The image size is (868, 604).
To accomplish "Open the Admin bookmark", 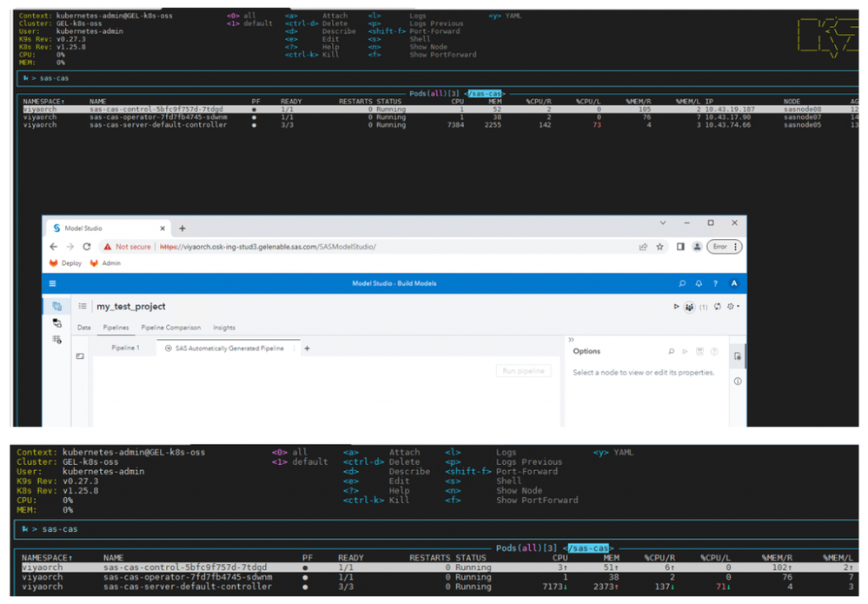I will click(105, 263).
